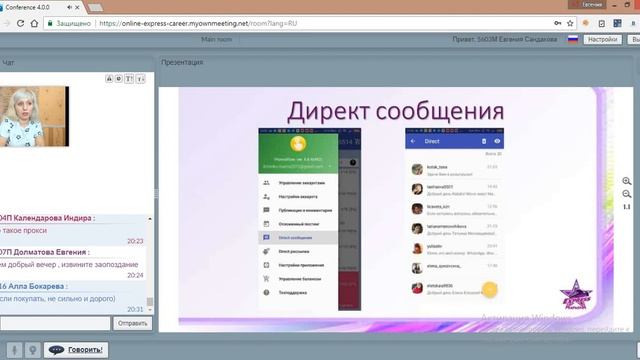
Task: Click first chat toolbar icon
Action: (109, 78)
